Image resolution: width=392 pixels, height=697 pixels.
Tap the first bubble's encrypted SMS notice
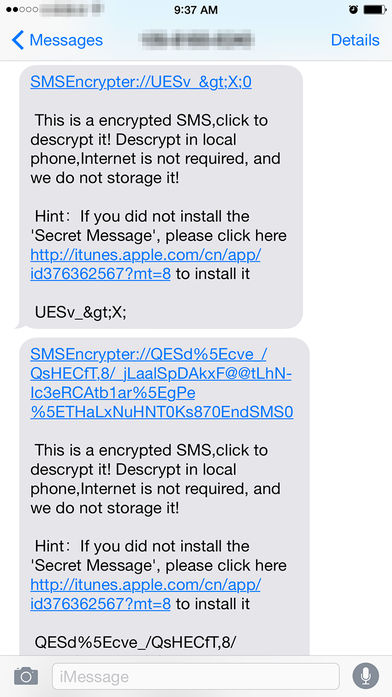pyautogui.click(x=156, y=149)
